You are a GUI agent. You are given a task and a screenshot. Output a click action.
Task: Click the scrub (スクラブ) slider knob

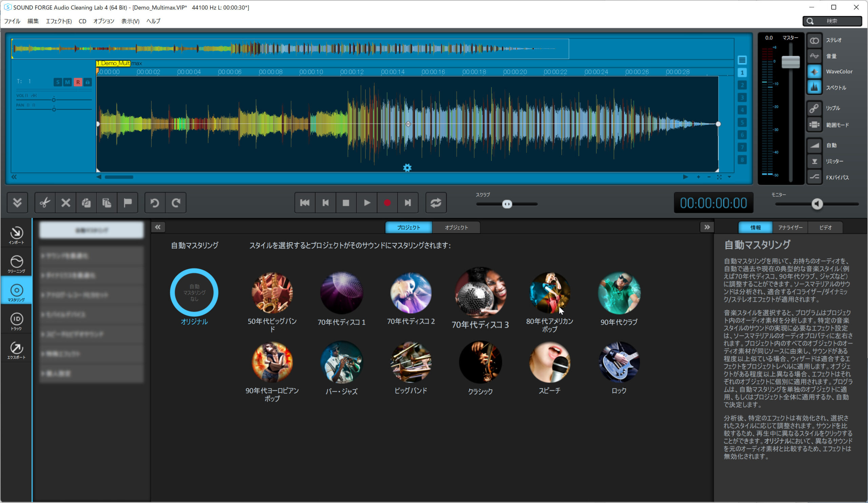[x=507, y=204]
